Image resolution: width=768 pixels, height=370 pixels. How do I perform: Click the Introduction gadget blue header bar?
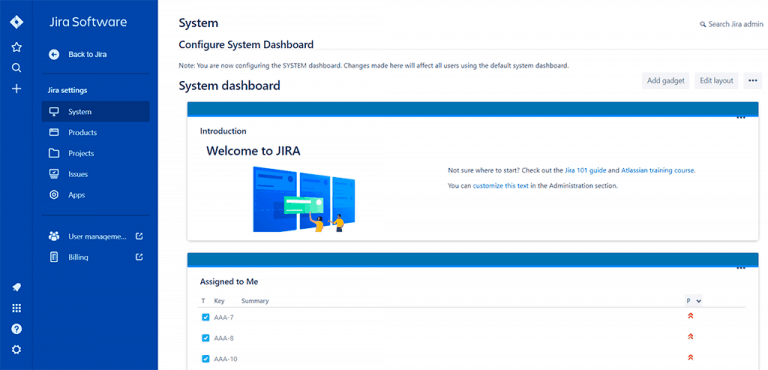pyautogui.click(x=473, y=109)
